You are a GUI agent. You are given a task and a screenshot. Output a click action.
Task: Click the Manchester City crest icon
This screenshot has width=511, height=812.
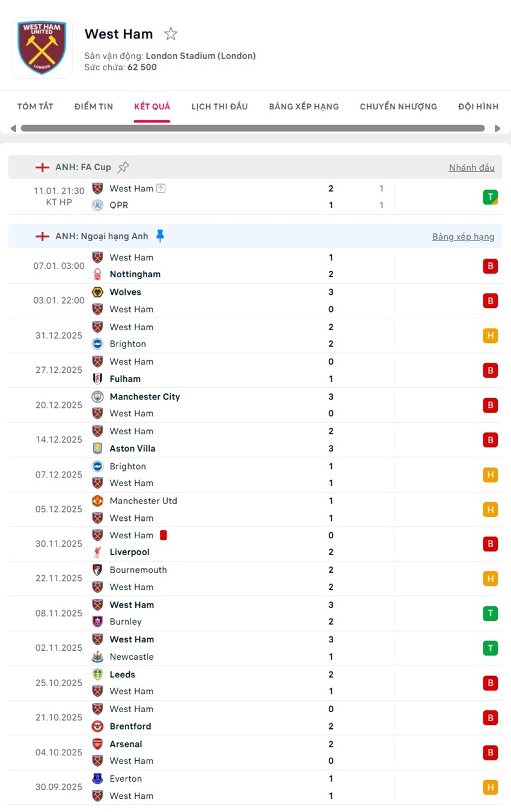coord(97,396)
